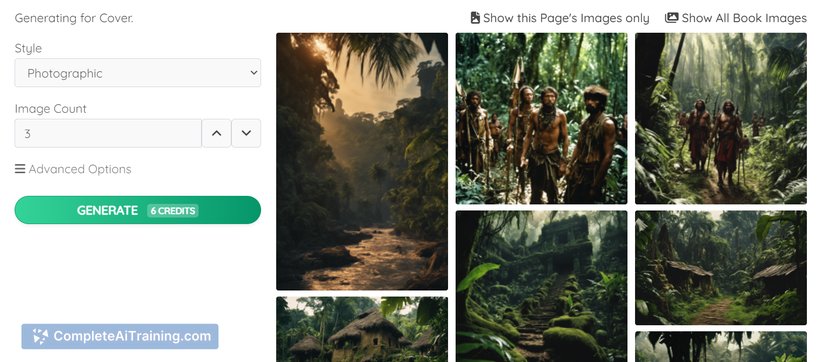Select the jungle village huts path image
Viewport: 820px width, 362px height.
(721, 267)
